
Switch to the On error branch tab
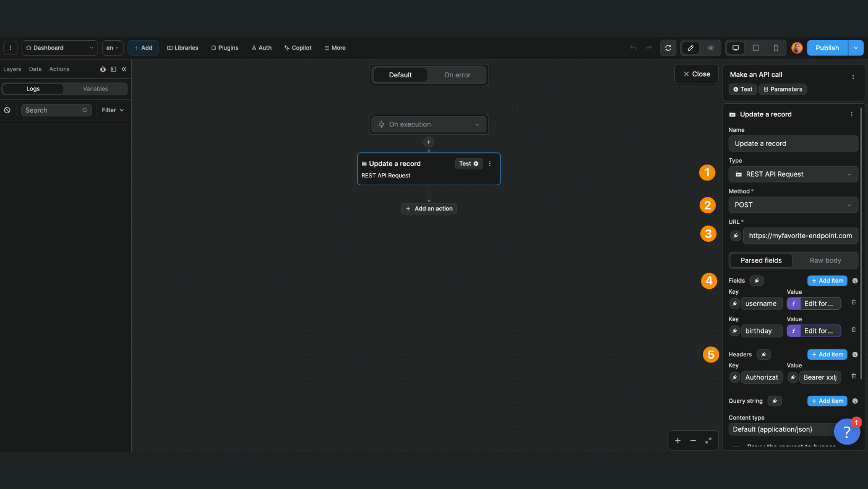click(457, 75)
